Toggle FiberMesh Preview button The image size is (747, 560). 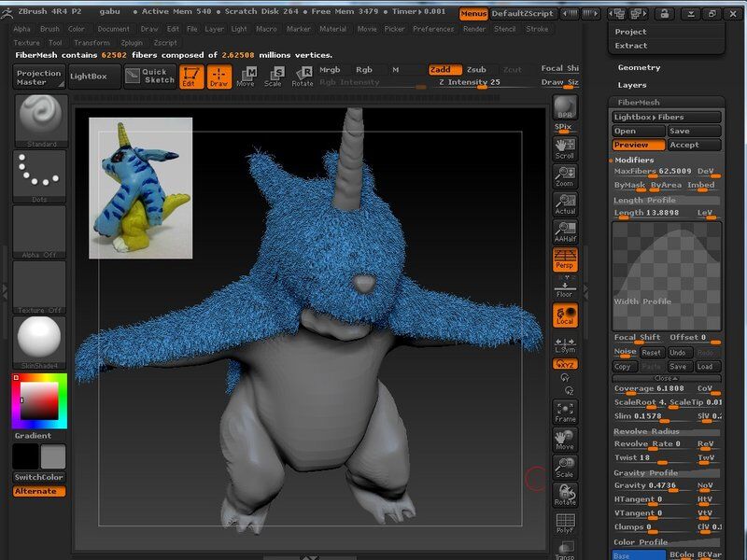tap(639, 145)
